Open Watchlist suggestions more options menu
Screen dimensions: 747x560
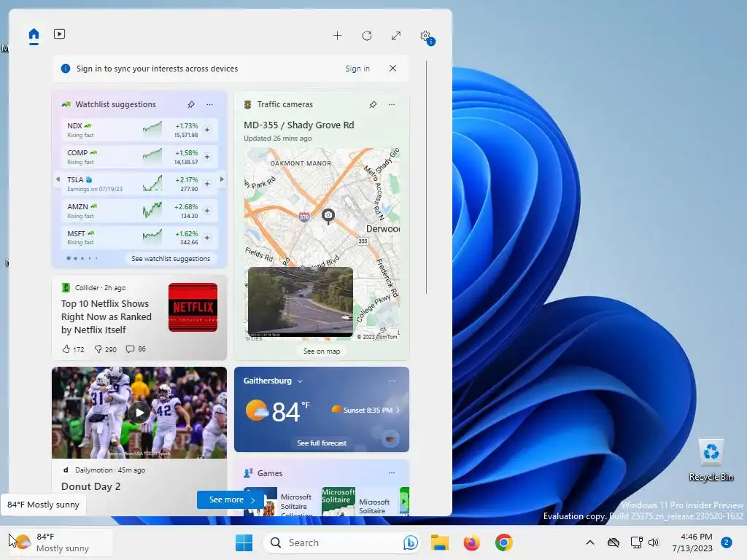tap(209, 104)
